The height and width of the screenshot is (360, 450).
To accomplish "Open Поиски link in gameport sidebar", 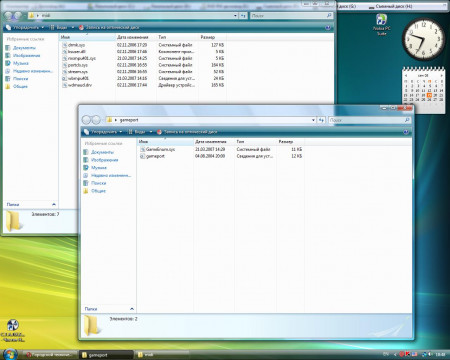I will point(95,183).
